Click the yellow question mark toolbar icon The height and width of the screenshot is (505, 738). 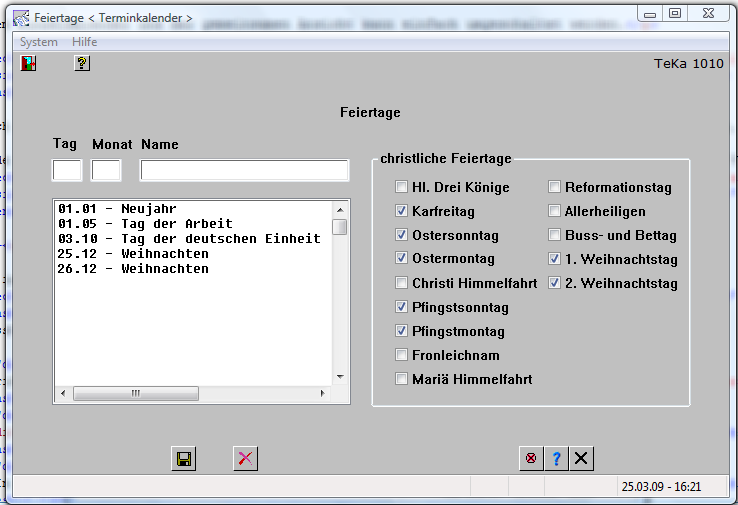82,64
